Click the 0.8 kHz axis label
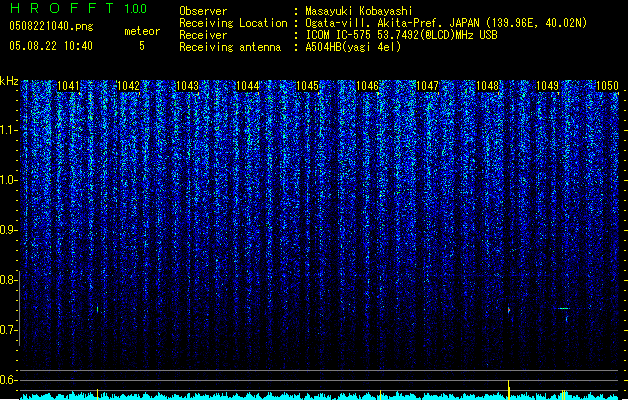629x400 pixels. (8, 280)
